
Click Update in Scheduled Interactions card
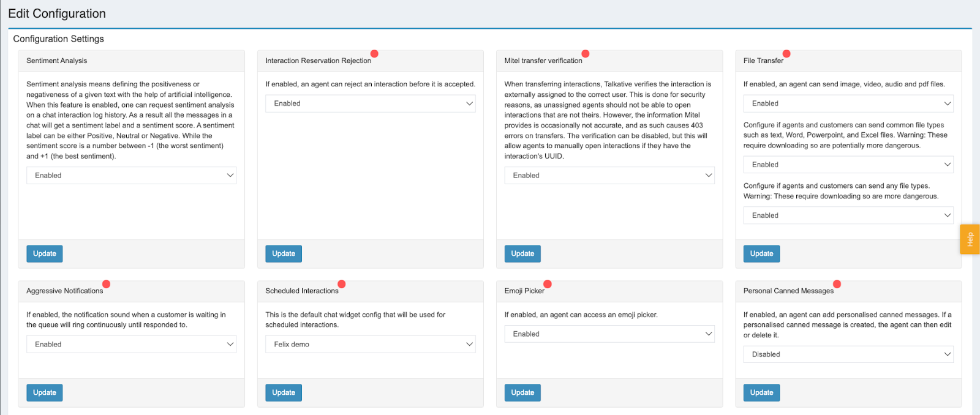click(x=284, y=392)
